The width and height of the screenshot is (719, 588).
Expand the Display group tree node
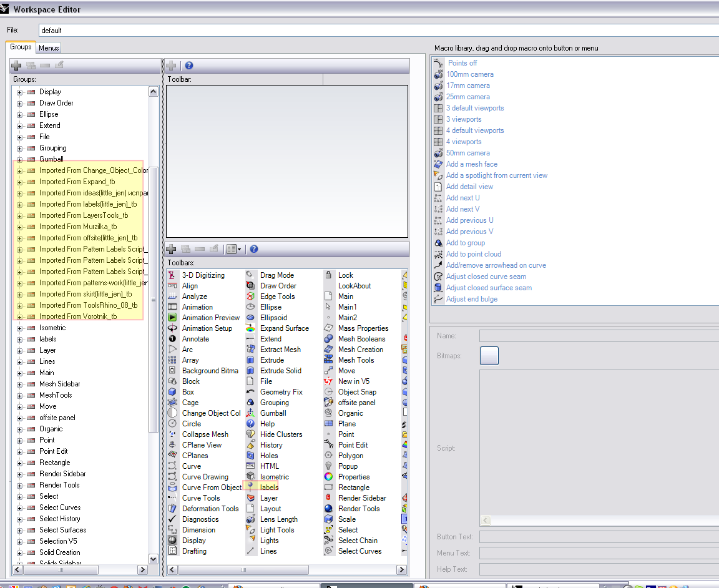(x=19, y=92)
